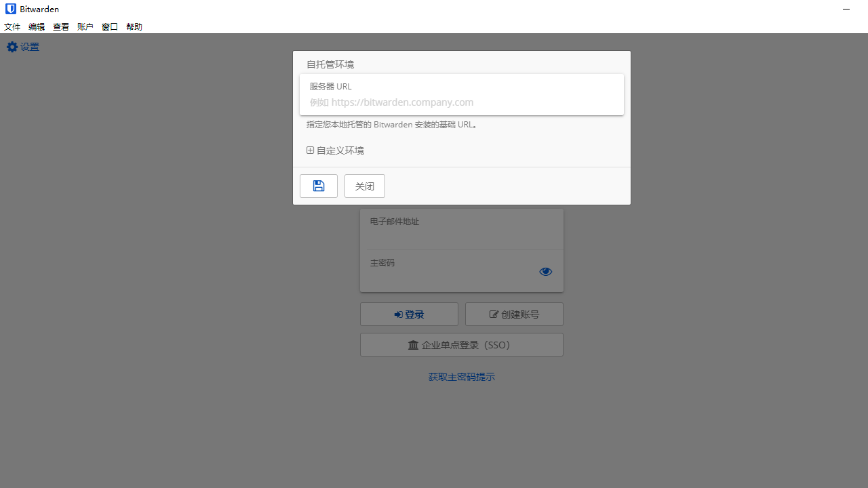Click the pencil icon on 创建账号
The width and height of the screenshot is (868, 488).
click(x=494, y=314)
